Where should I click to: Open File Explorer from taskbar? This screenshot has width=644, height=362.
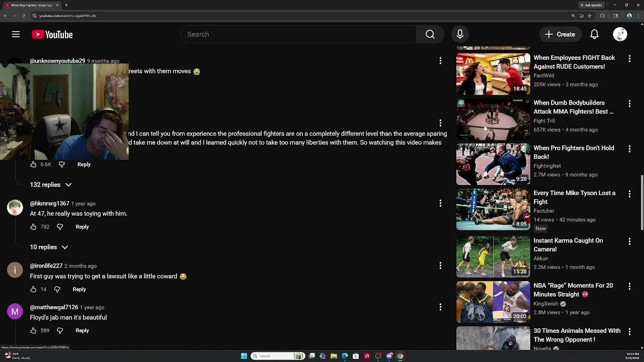coord(334,356)
